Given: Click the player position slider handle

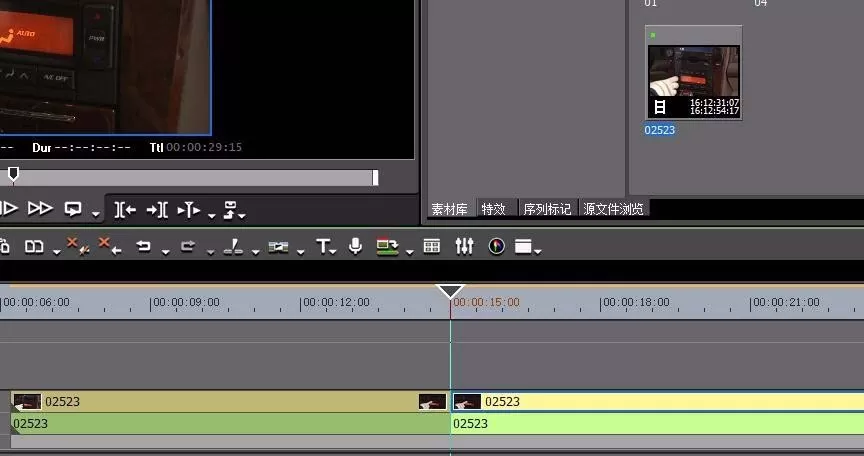Looking at the screenshot, I should pos(13,175).
